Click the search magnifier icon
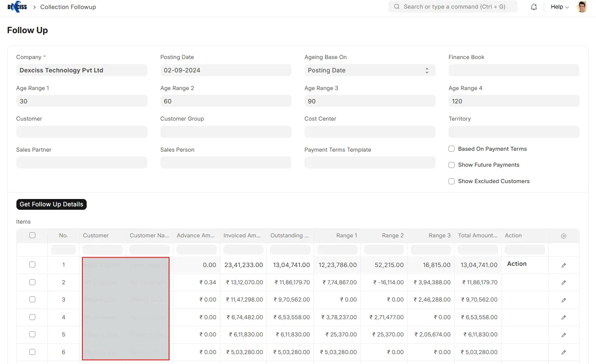596x364 pixels. tap(396, 7)
